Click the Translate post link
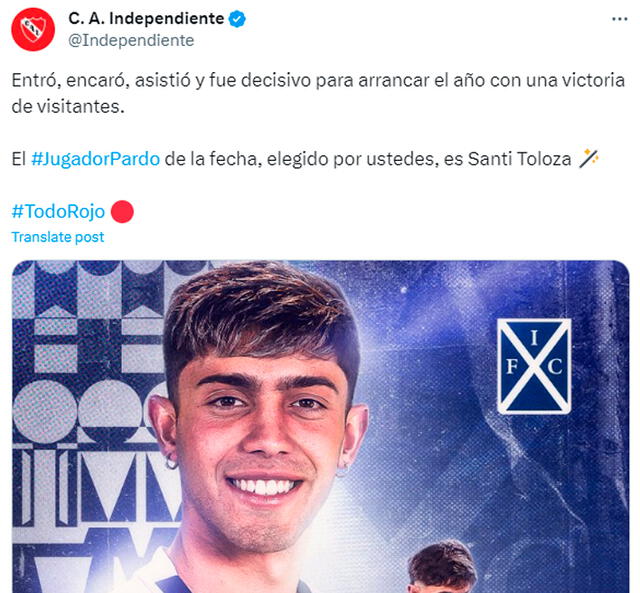 pyautogui.click(x=58, y=237)
